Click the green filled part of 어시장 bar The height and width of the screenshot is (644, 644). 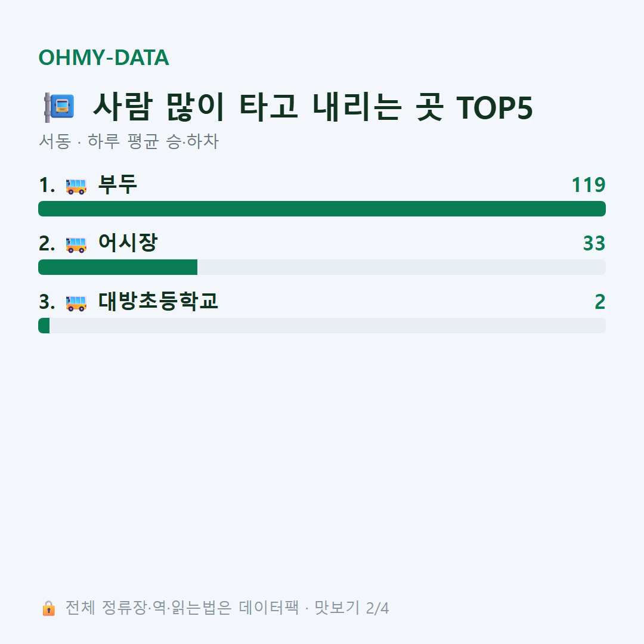[118, 267]
